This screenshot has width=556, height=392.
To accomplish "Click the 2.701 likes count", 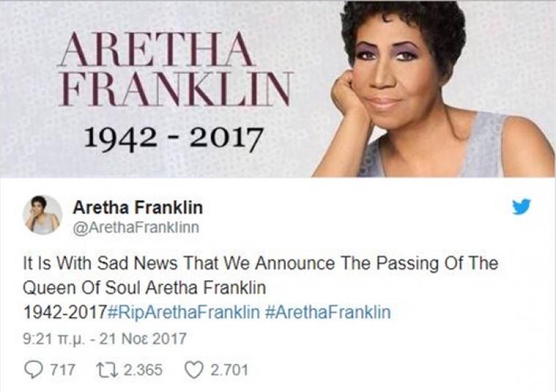I will pyautogui.click(x=229, y=370).
